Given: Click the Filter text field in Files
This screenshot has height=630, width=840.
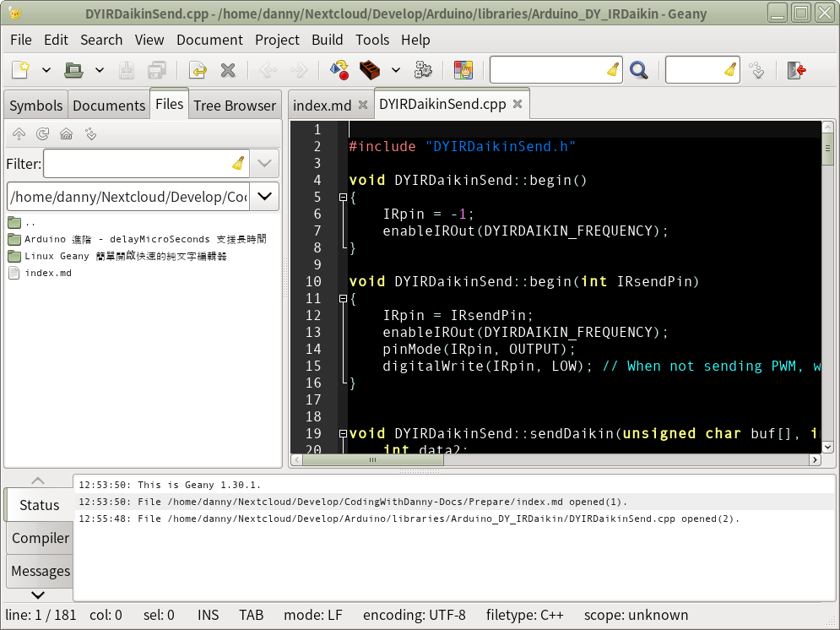Looking at the screenshot, I should tap(135, 163).
